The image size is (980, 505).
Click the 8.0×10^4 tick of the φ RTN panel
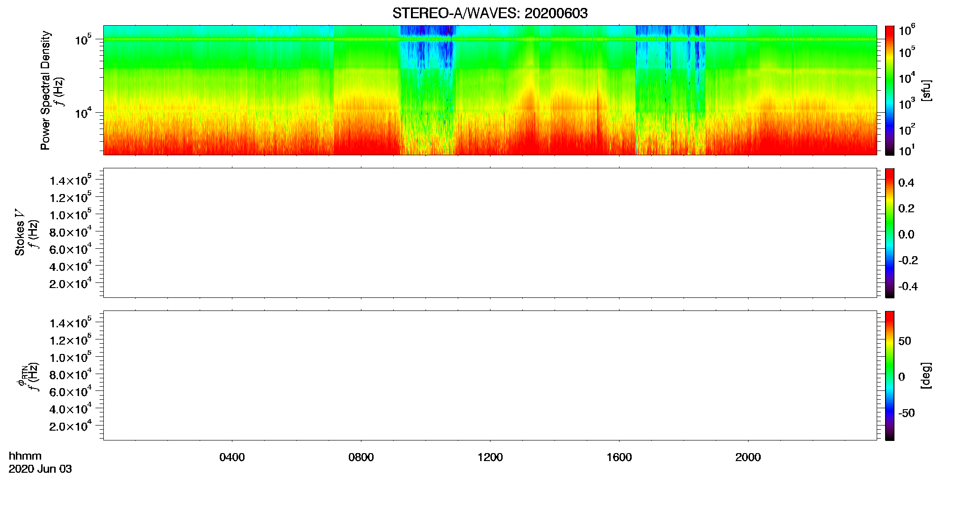point(71,374)
